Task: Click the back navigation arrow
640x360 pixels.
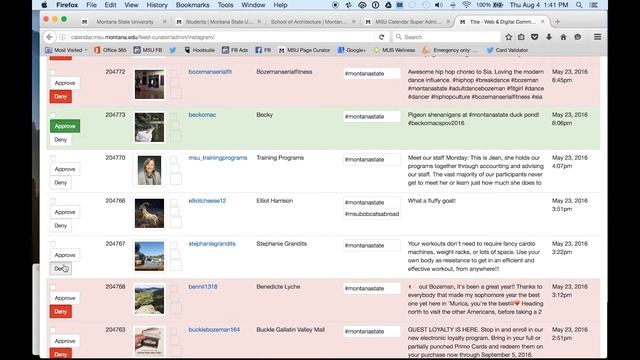Action: [49, 37]
